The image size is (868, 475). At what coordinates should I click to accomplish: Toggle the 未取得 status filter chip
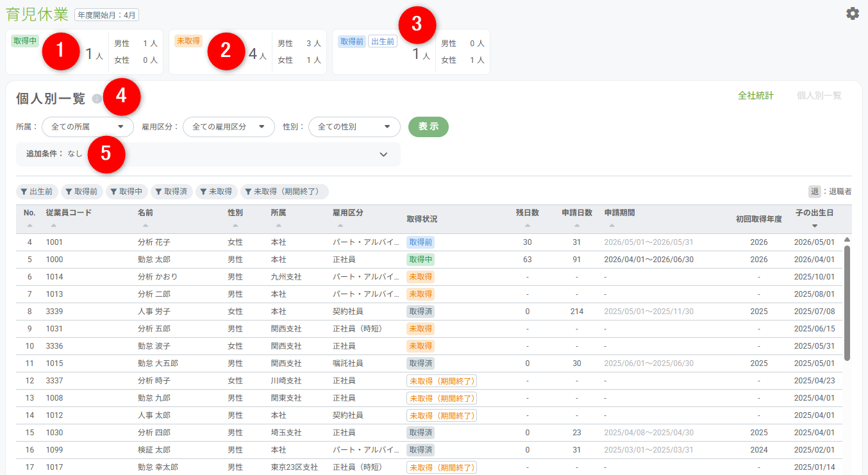(x=217, y=192)
